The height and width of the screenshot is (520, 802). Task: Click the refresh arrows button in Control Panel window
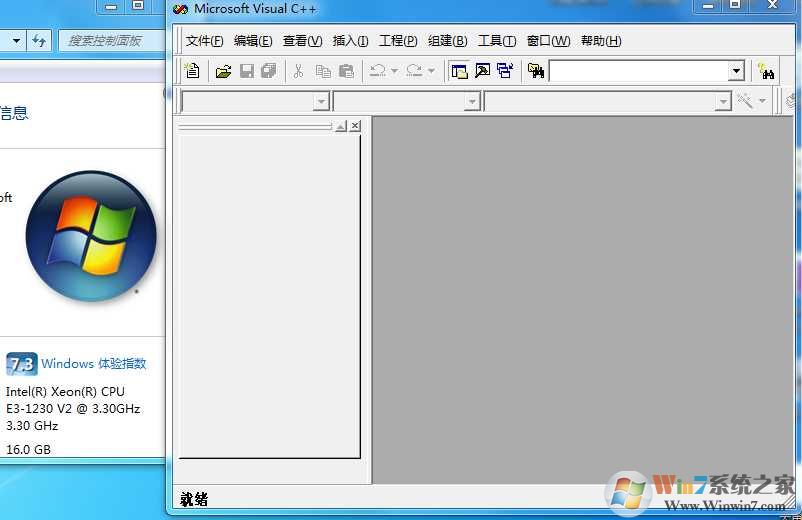click(39, 40)
